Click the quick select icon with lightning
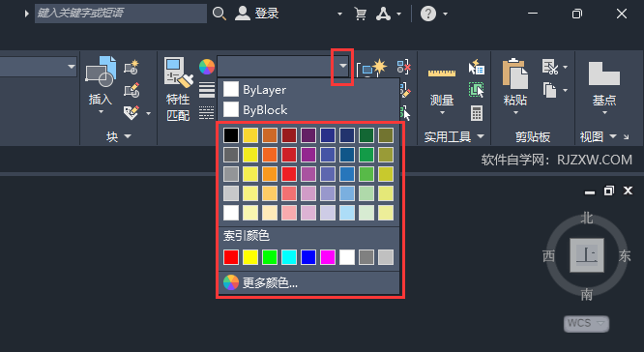The width and height of the screenshot is (644, 352). [x=477, y=67]
